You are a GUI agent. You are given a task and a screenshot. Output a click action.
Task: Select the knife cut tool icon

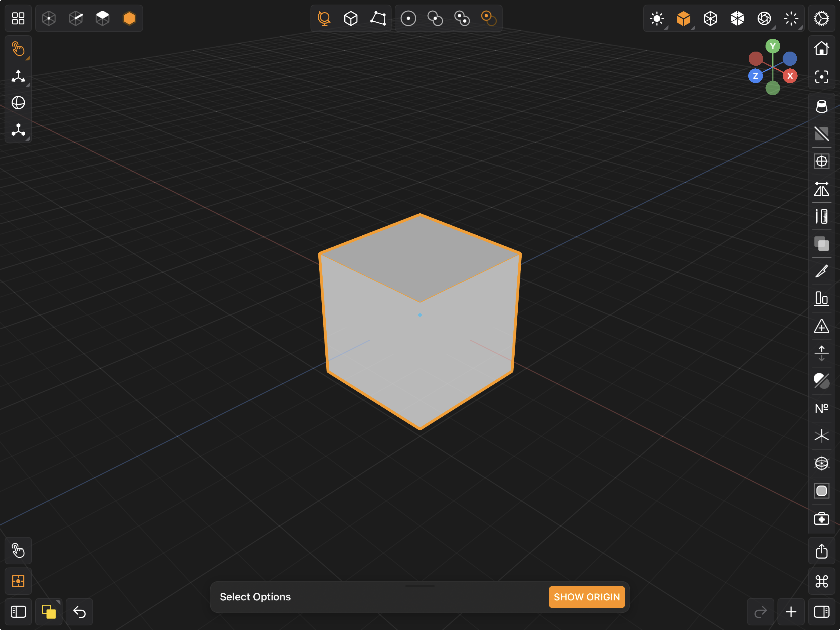[821, 271]
